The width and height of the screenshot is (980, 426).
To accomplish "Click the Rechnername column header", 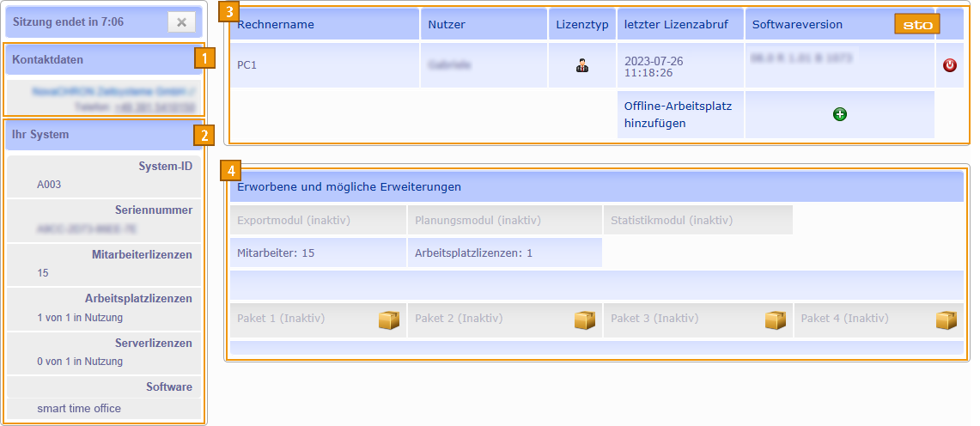I will (276, 25).
